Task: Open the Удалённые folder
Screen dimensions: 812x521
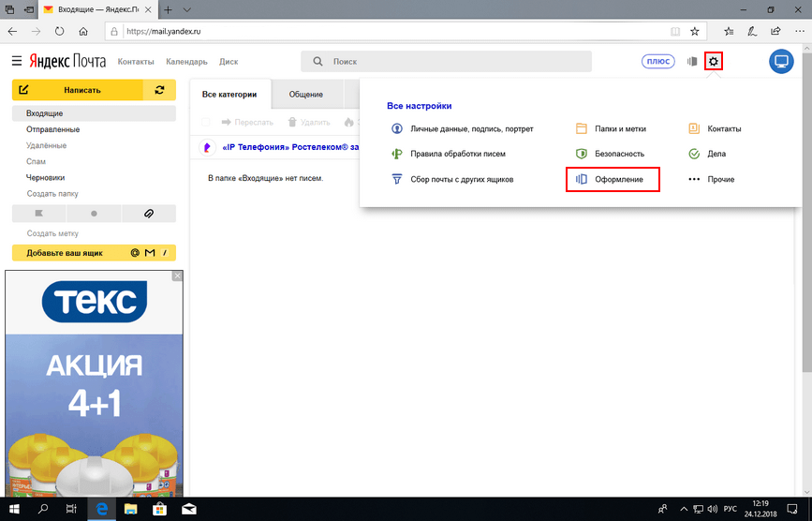Action: (46, 145)
